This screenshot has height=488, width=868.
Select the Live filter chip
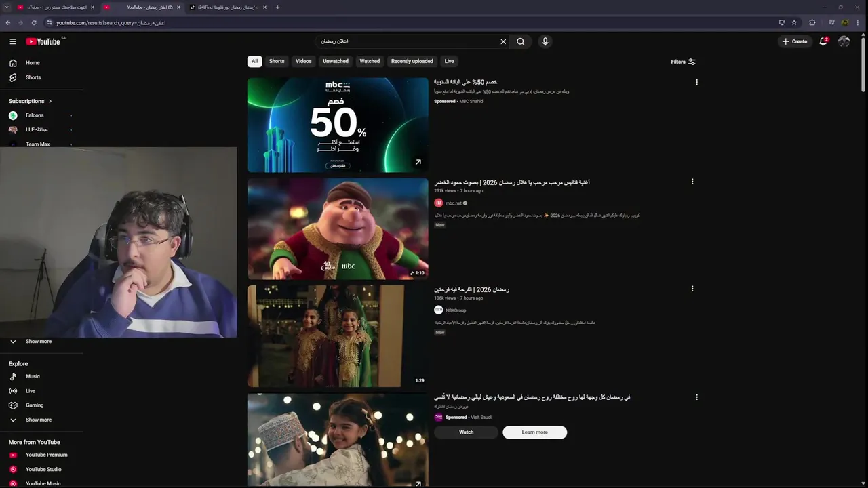coord(449,61)
